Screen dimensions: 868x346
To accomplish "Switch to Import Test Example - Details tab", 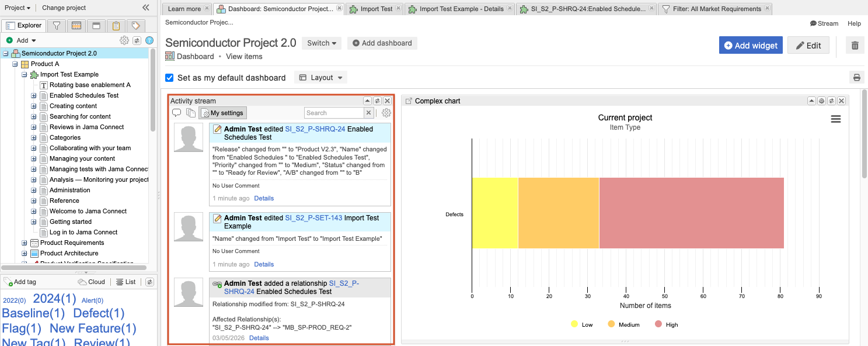I will point(460,9).
